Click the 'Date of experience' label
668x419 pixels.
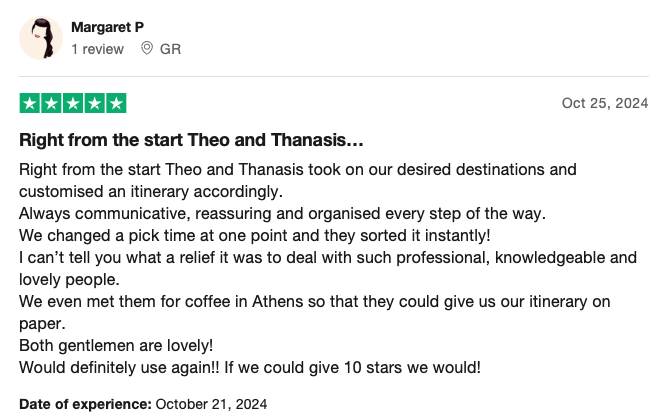[85, 404]
